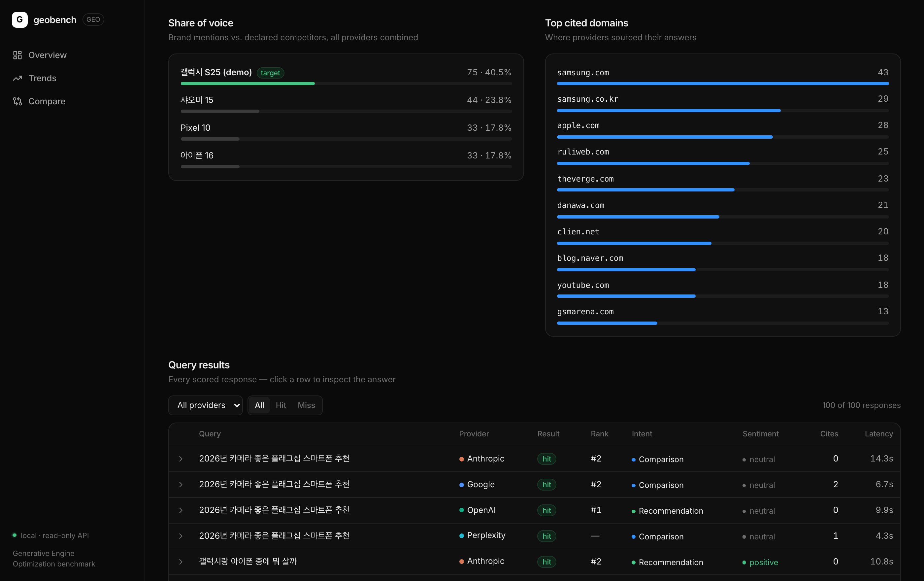
Task: Click the geobench G logo icon
Action: tap(19, 19)
